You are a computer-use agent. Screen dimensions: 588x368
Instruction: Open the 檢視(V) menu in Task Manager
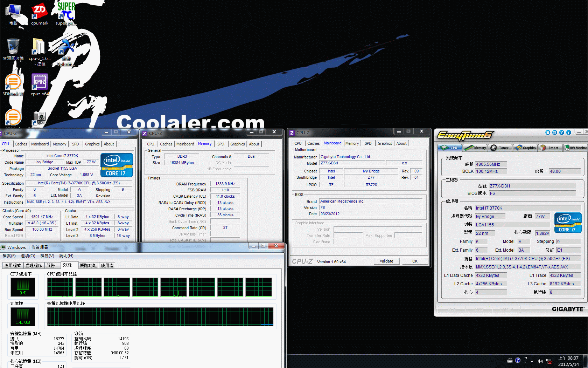click(47, 256)
